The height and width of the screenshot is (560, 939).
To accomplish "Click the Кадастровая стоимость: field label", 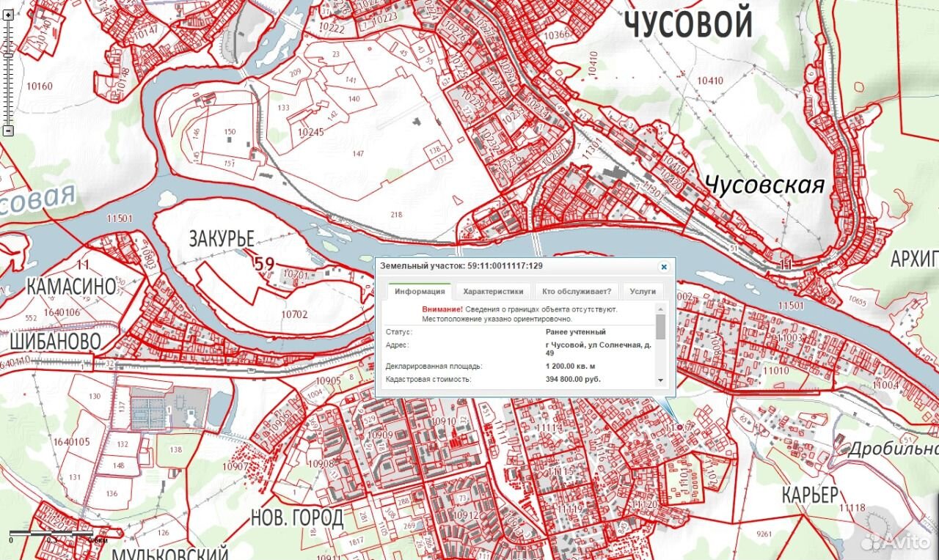I will point(428,380).
